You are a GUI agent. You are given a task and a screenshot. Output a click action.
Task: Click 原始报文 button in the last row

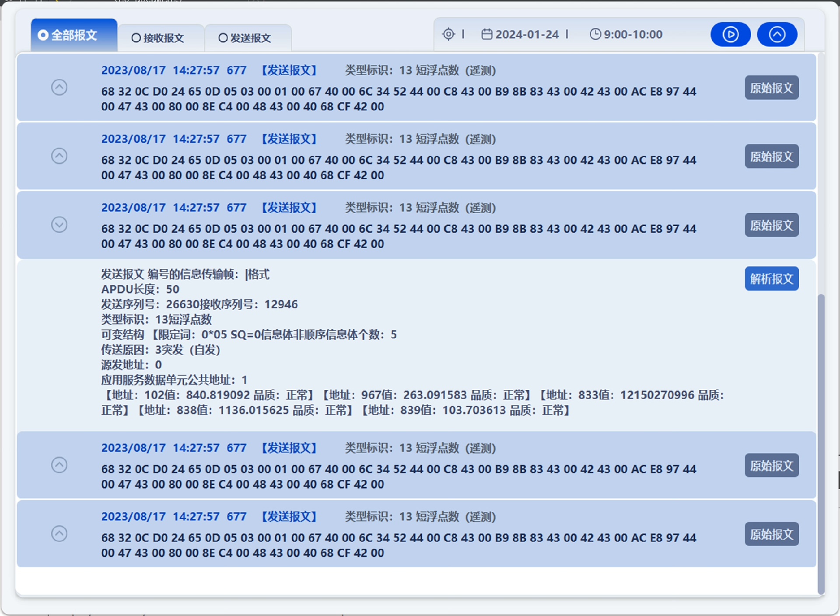(772, 534)
